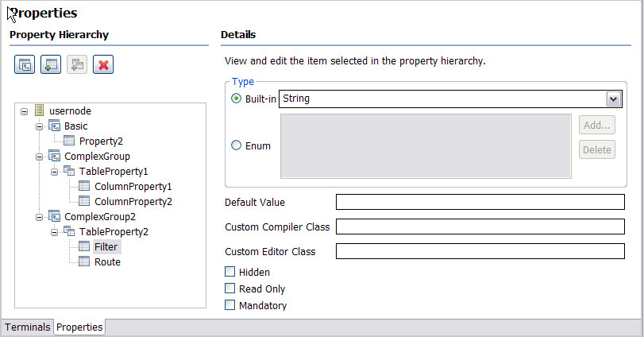Click inside the Custom Editor Class field
Image resolution: width=644 pixels, height=337 pixels.
coord(480,251)
